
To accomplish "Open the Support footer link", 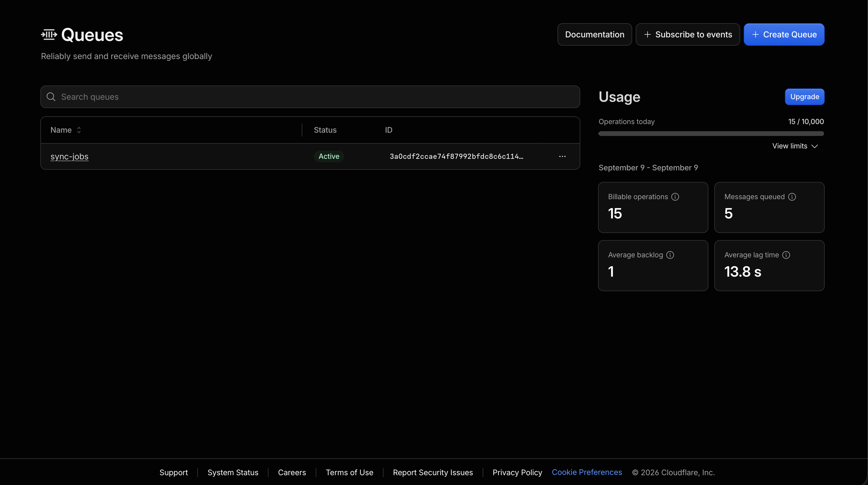I will pyautogui.click(x=174, y=472).
